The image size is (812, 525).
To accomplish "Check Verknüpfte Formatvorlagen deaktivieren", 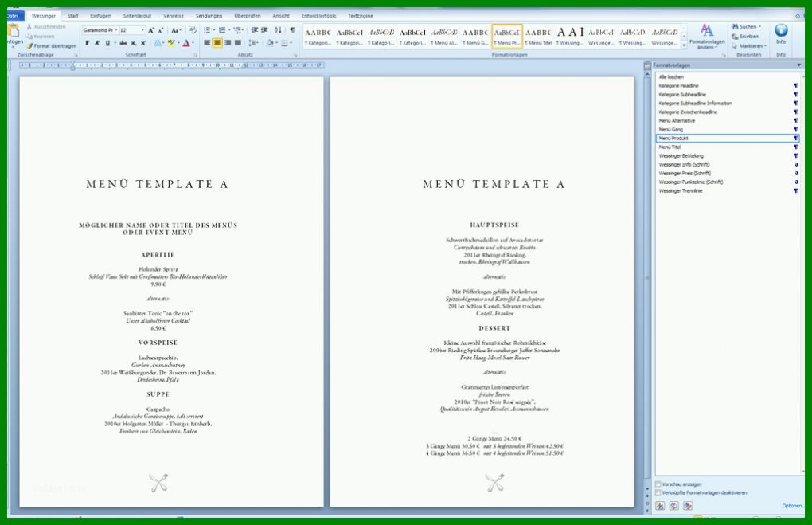I will pyautogui.click(x=658, y=493).
